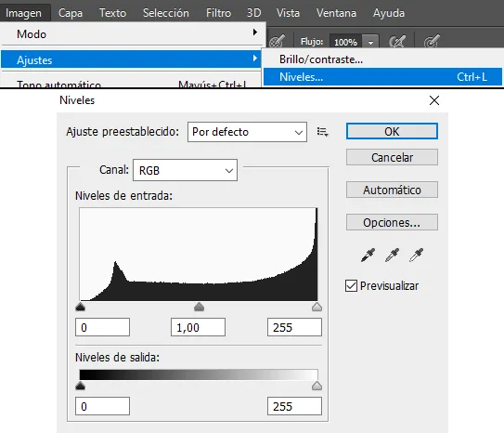
Task: Choose Brillo/contraste from submenu
Action: coord(382,59)
